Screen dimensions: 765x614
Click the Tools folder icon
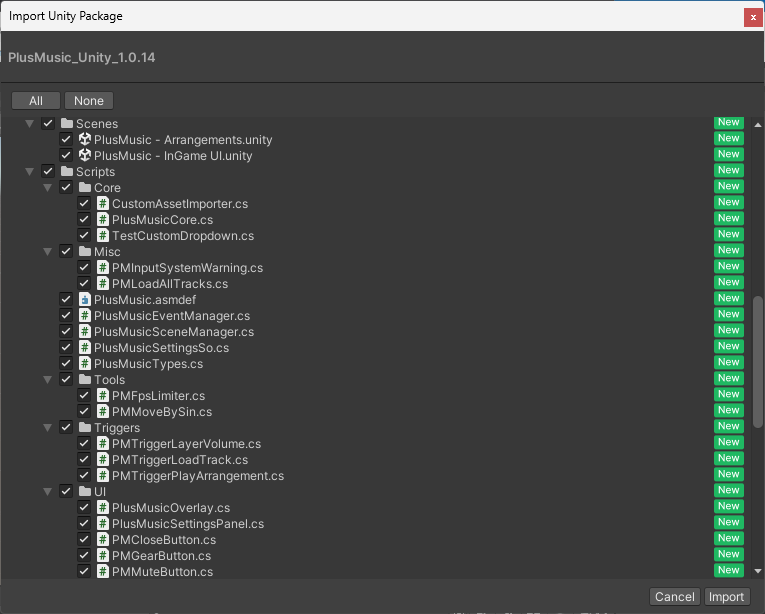[85, 379]
